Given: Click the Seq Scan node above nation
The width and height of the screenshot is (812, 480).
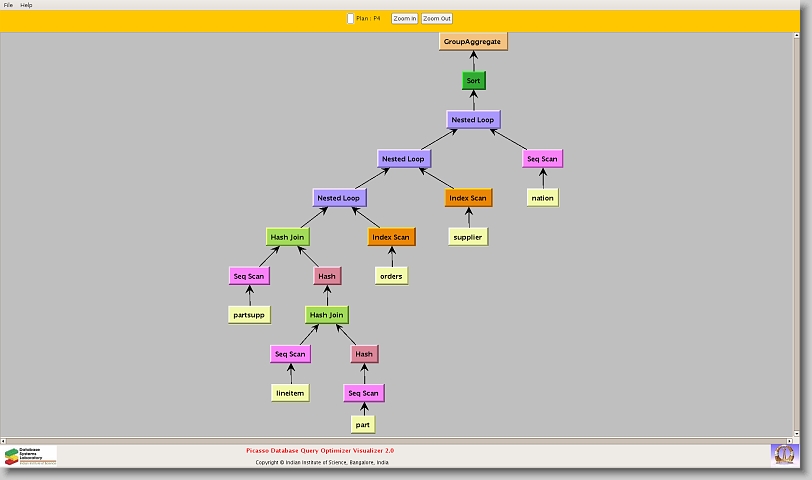Looking at the screenshot, I should click(x=542, y=159).
